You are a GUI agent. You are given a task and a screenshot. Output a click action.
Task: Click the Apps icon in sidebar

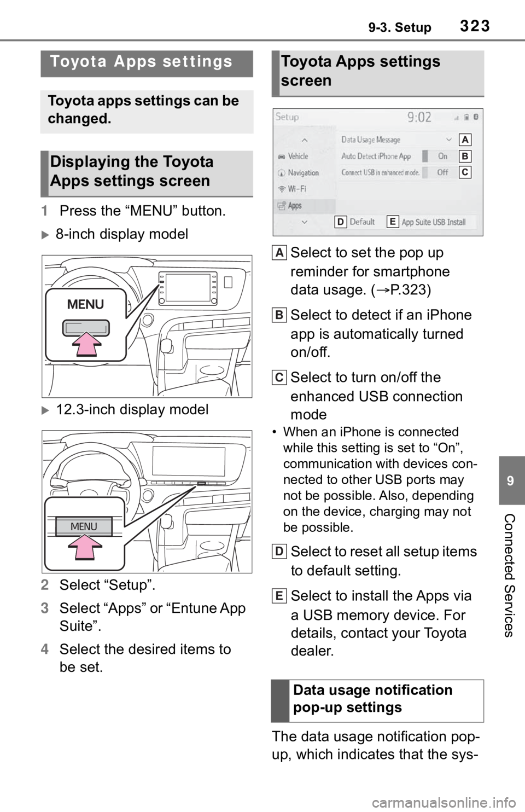pyautogui.click(x=281, y=206)
